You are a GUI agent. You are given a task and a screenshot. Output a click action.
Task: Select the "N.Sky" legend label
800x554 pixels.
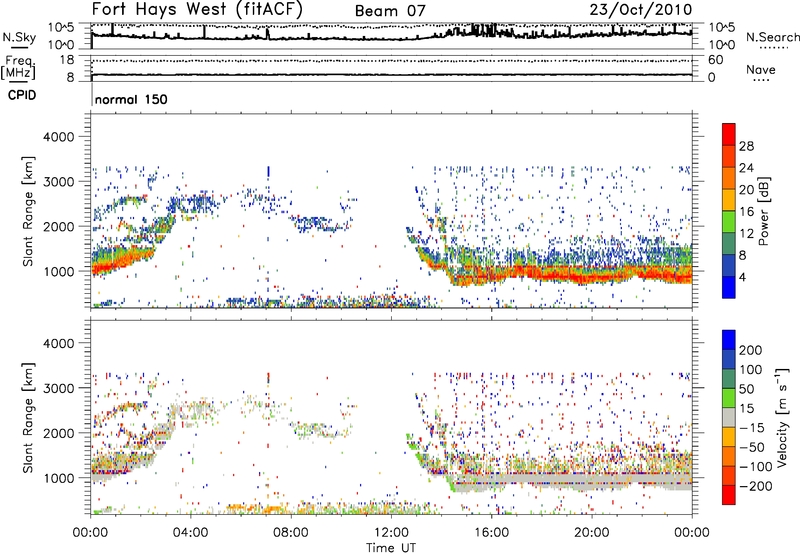19,37
